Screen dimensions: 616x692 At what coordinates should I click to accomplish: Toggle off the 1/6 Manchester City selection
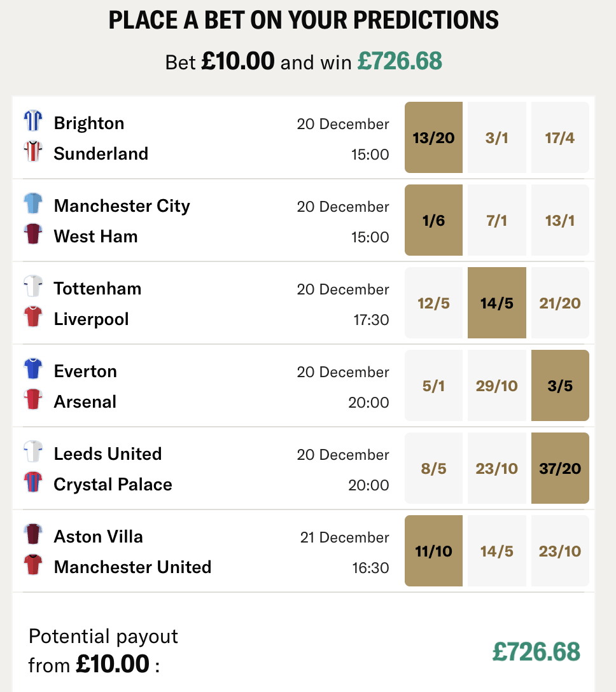[x=433, y=220]
